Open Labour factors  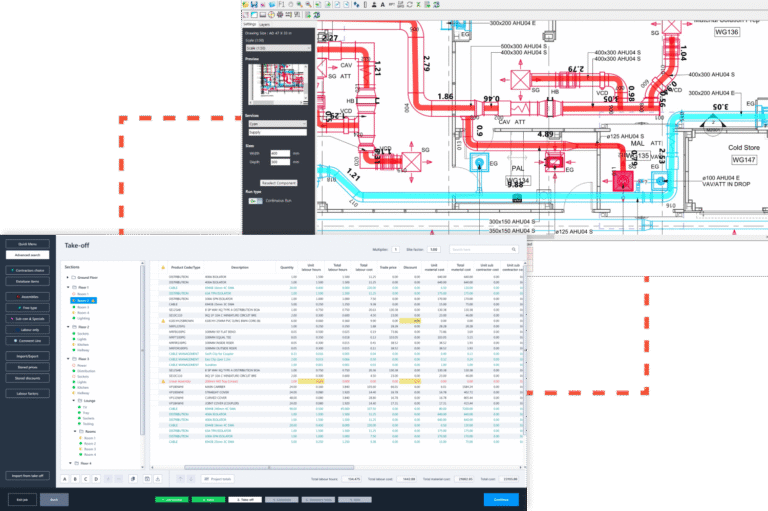click(x=27, y=393)
